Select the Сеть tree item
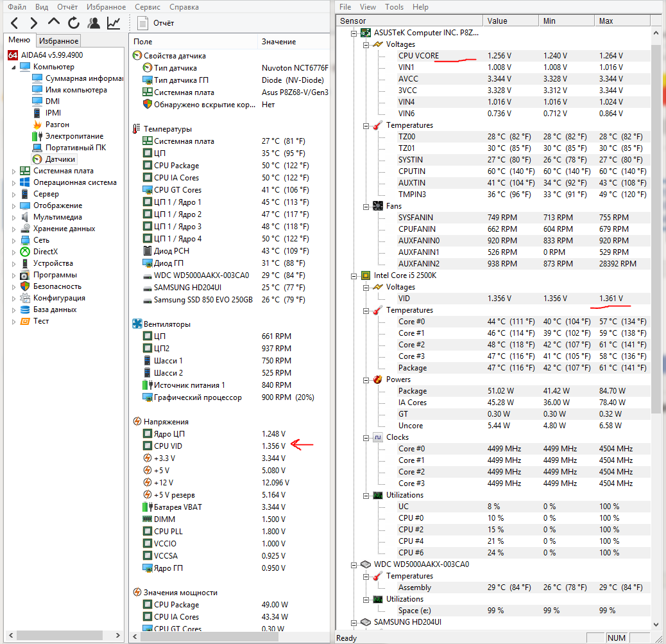This screenshot has height=644, width=666. coord(35,240)
